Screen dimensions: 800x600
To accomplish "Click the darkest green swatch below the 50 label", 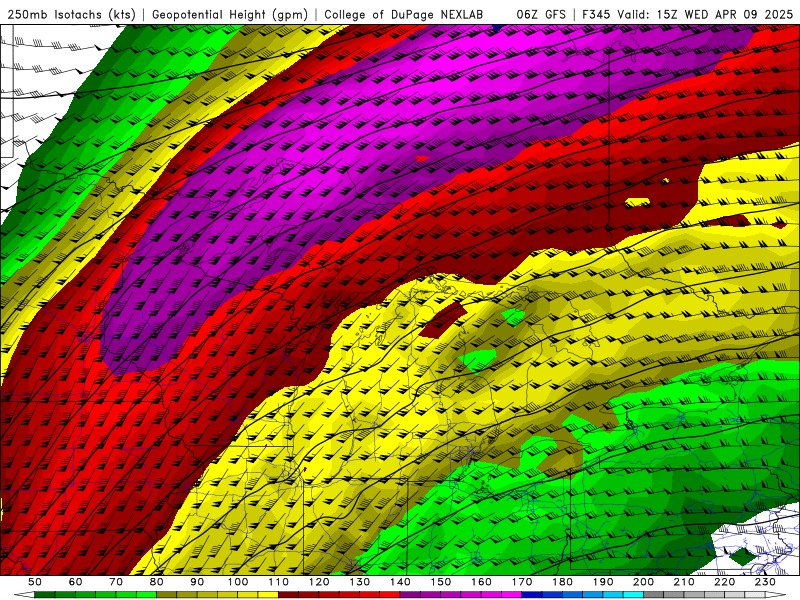I will coord(45,595).
